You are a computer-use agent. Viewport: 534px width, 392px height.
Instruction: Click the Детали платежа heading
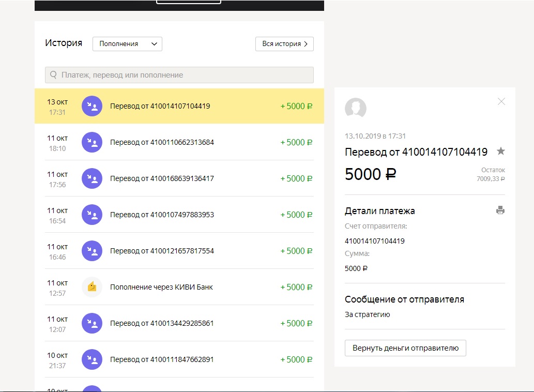380,211
